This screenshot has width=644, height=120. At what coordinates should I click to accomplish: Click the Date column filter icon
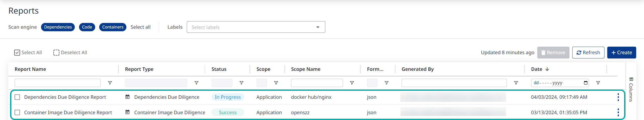[x=598, y=83]
